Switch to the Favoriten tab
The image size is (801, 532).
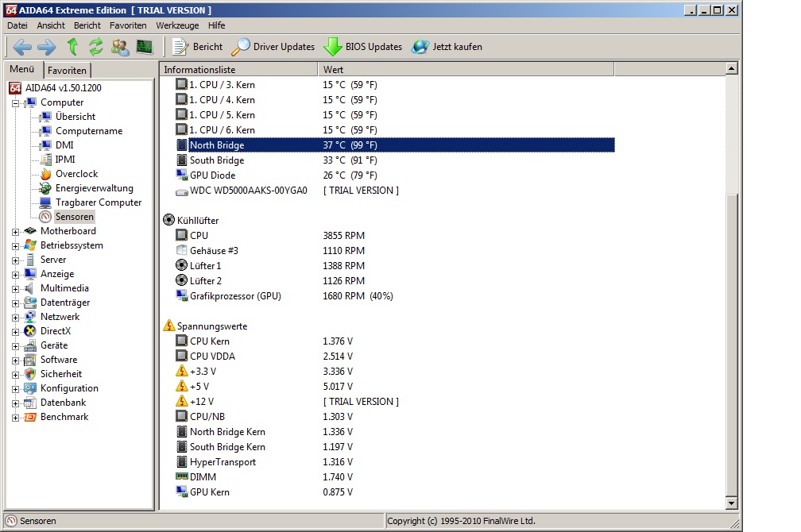coord(67,71)
